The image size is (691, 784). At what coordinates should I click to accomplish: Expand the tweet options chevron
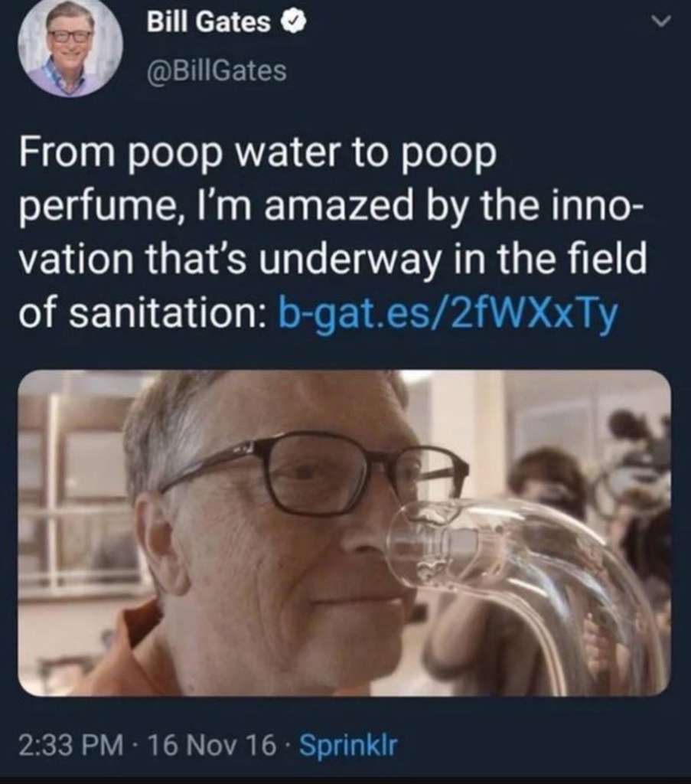pyautogui.click(x=661, y=22)
